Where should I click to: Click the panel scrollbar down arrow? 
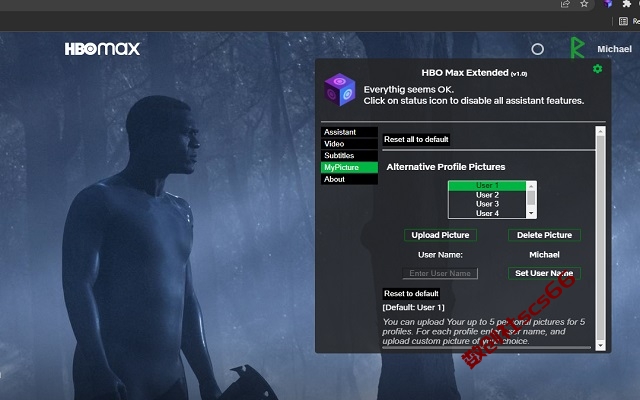point(600,346)
